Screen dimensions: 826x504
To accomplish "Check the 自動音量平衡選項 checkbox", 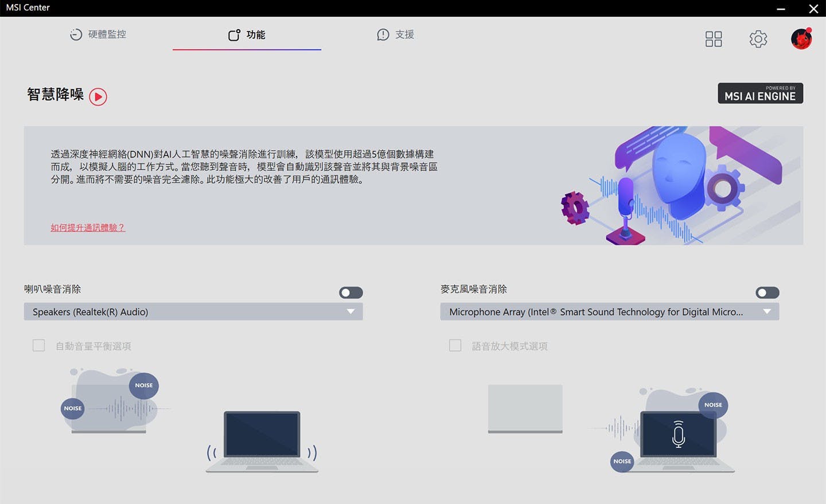I will click(39, 346).
